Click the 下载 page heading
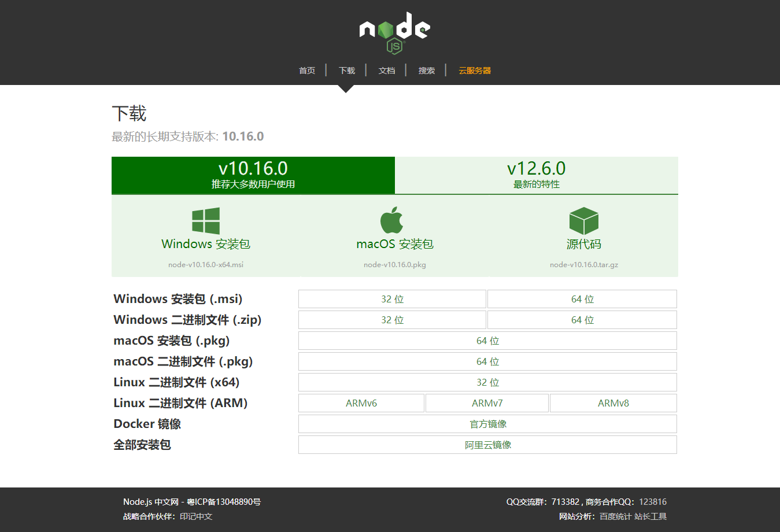Image resolution: width=780 pixels, height=532 pixels. click(x=129, y=113)
